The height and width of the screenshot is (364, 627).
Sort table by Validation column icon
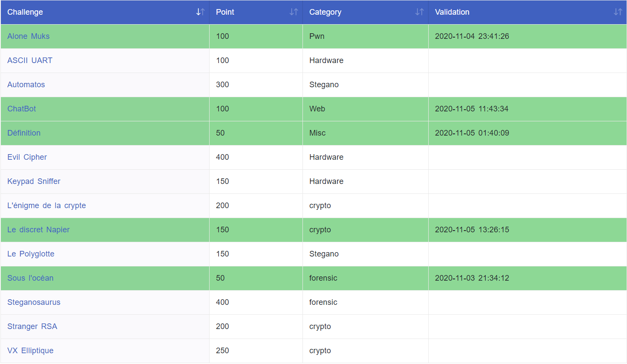618,12
